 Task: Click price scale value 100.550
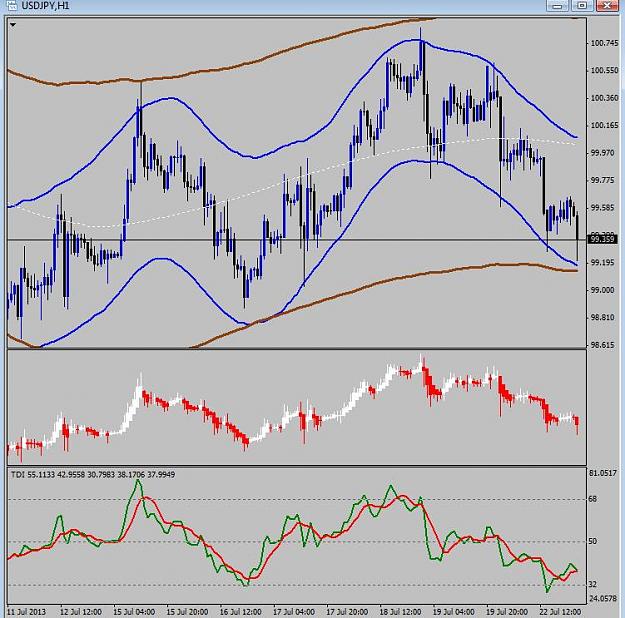point(604,70)
